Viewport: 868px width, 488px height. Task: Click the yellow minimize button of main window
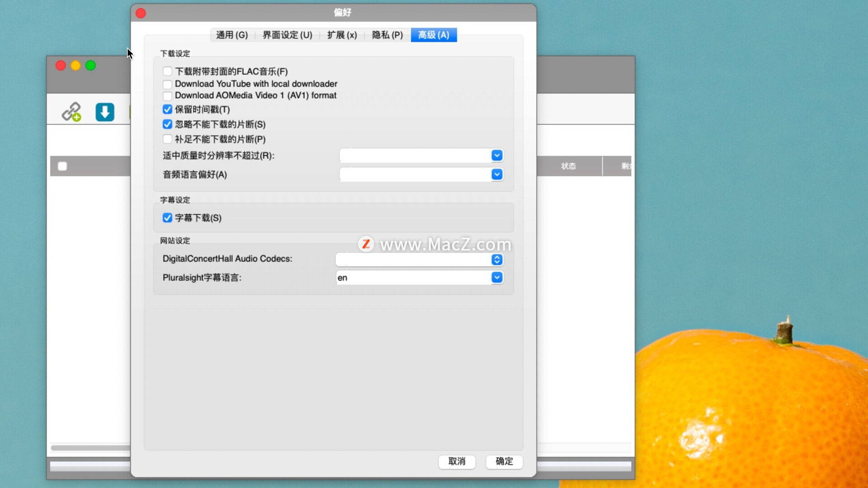click(75, 66)
